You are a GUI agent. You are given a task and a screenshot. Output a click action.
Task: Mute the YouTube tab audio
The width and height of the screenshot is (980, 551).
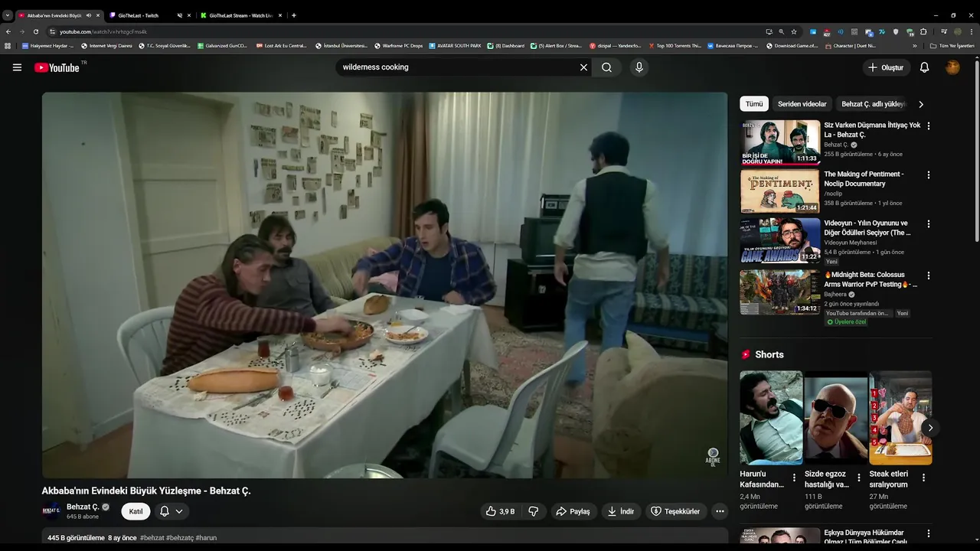(89, 15)
